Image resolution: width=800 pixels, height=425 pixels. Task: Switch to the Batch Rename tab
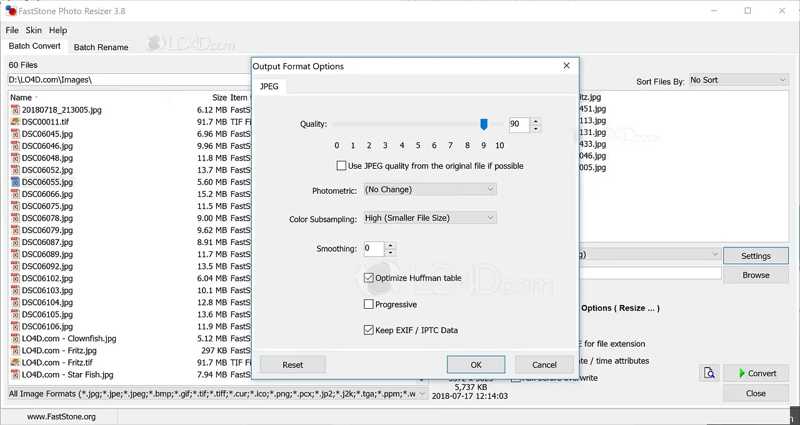pos(100,47)
